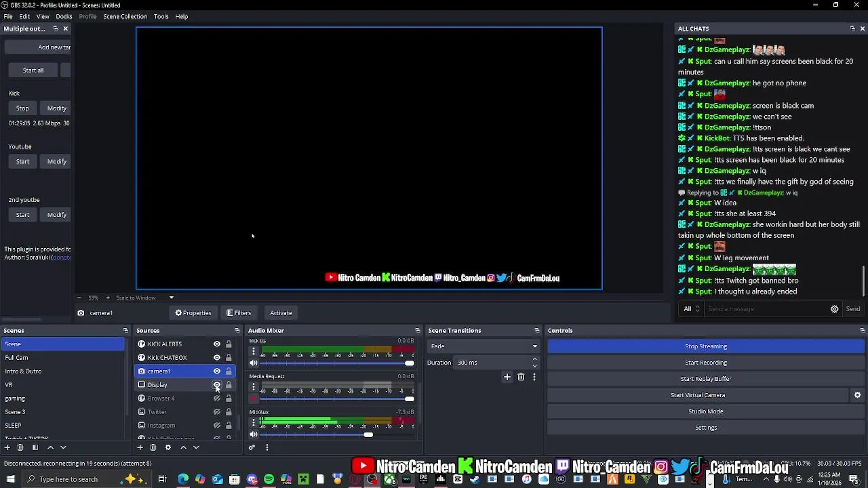Open camera1 Properties button

(x=193, y=313)
